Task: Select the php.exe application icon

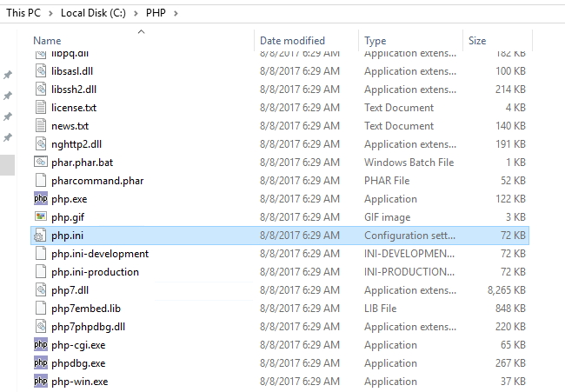Action: click(41, 199)
